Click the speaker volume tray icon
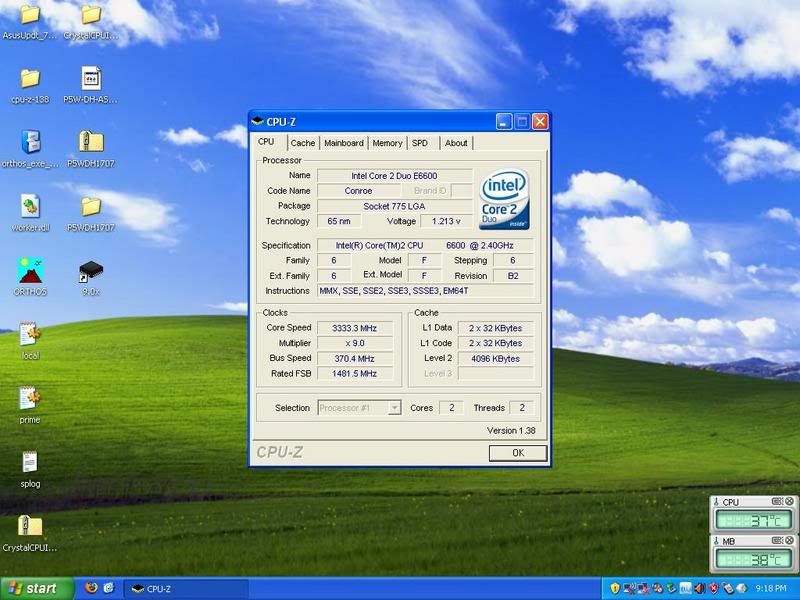The image size is (800, 600). point(699,588)
